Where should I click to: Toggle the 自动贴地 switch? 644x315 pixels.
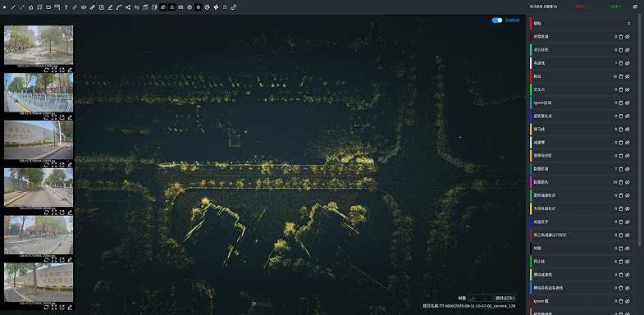(497, 21)
